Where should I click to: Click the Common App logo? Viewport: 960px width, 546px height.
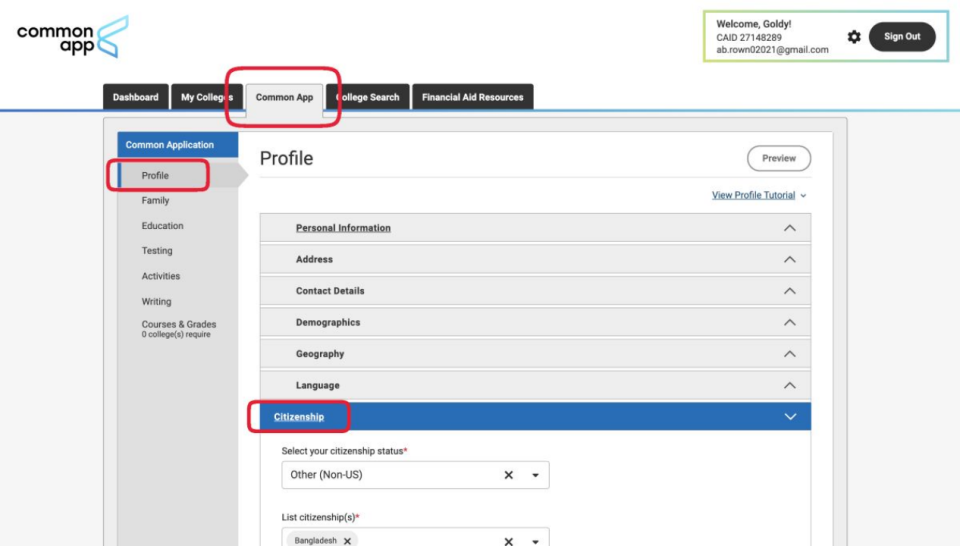pyautogui.click(x=72, y=37)
